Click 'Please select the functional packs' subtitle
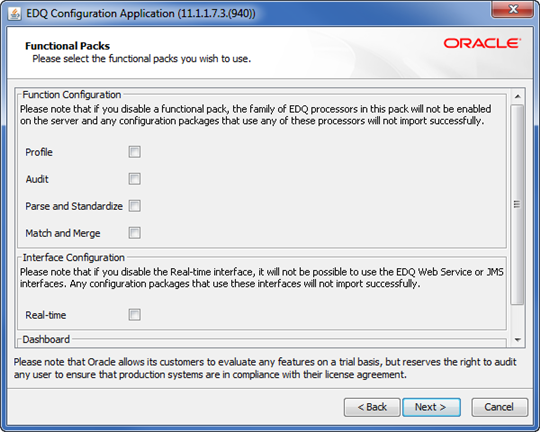The width and height of the screenshot is (540, 432). coord(142,59)
